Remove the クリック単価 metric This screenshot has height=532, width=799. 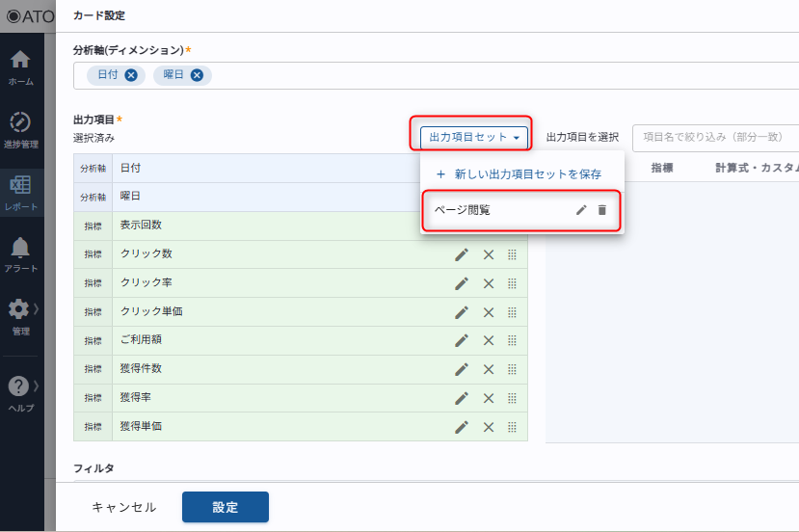pos(489,312)
